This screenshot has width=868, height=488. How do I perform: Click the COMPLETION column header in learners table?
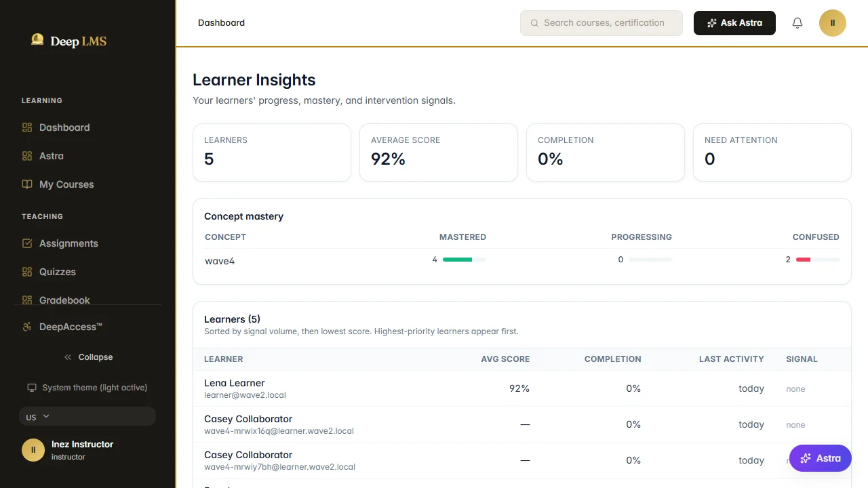click(613, 359)
